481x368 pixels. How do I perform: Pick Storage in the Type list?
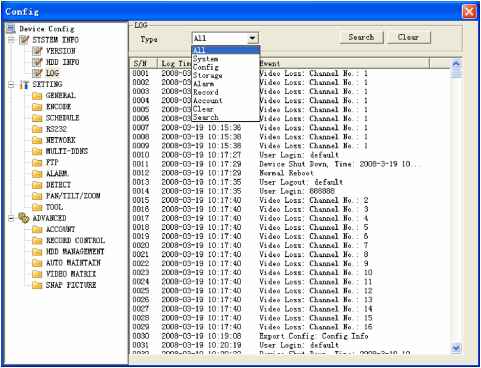coord(226,75)
